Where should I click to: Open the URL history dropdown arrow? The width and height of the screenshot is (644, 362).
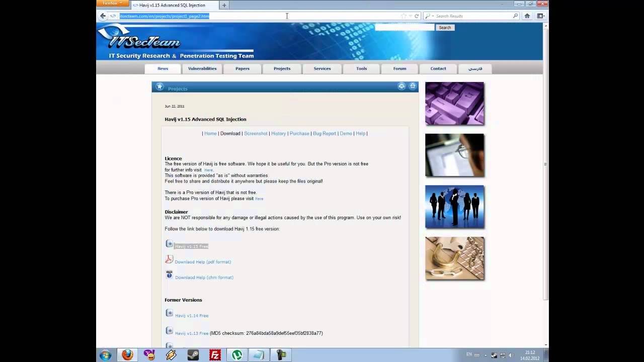click(x=411, y=16)
